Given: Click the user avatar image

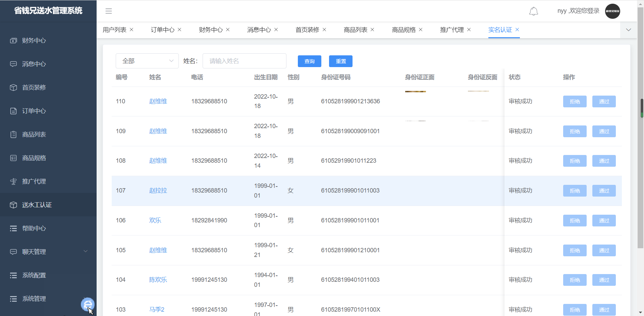Looking at the screenshot, I should 612,11.
